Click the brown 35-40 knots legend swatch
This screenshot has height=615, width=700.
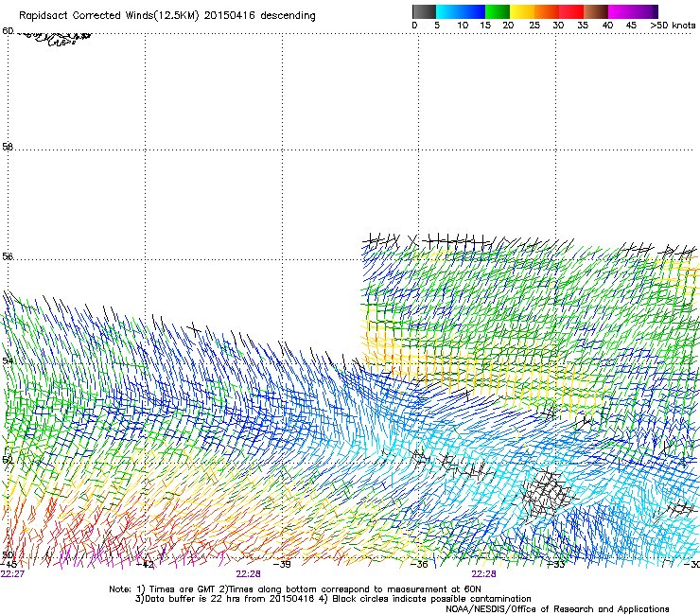tap(596, 11)
